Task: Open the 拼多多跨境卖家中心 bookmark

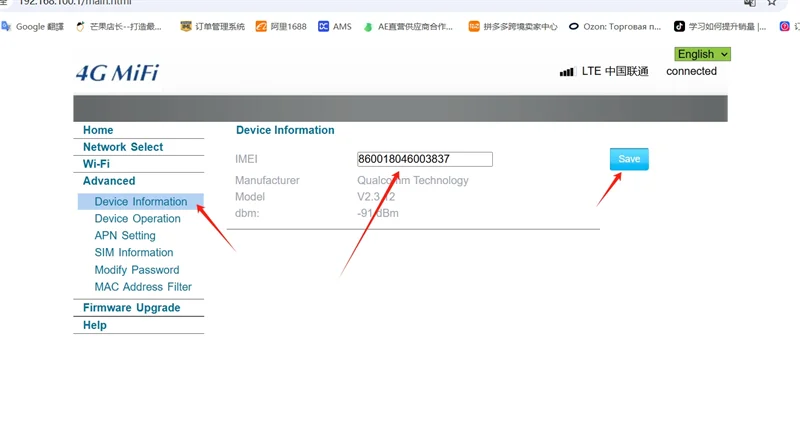Action: pyautogui.click(x=512, y=27)
